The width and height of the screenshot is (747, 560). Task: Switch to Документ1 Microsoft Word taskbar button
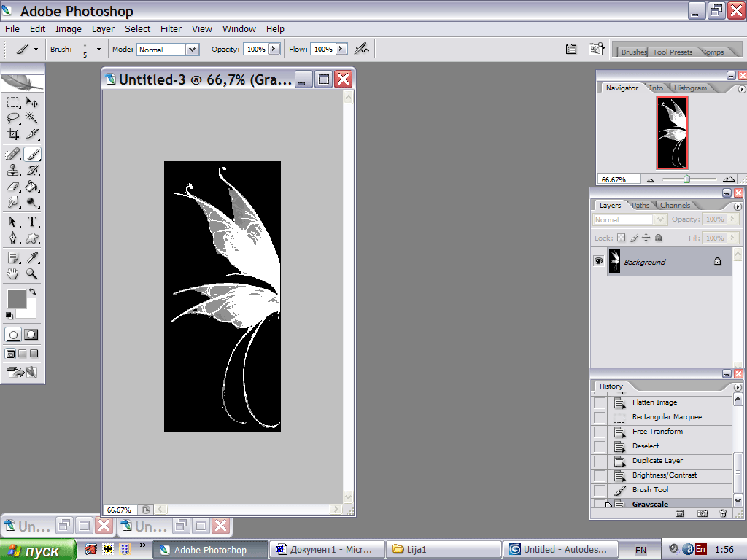[328, 550]
